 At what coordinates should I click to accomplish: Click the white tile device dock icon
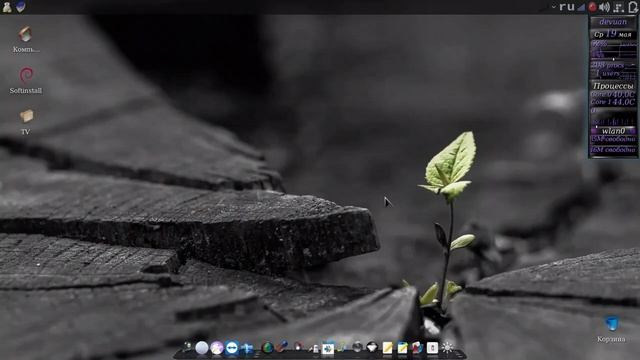[432, 348]
